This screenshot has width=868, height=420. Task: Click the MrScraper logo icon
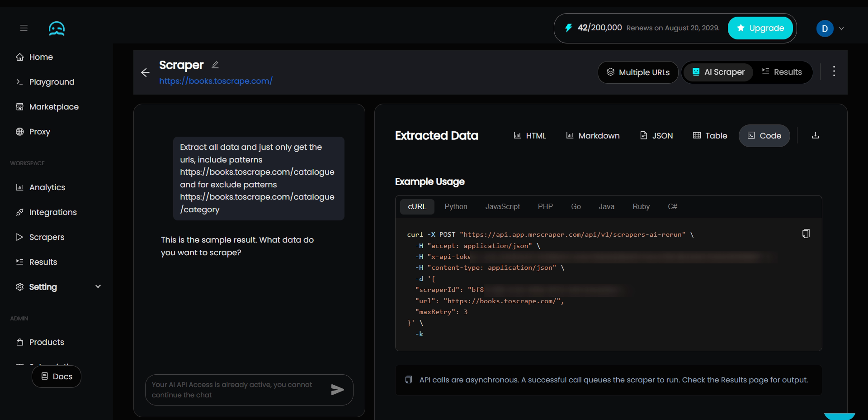[57, 29]
